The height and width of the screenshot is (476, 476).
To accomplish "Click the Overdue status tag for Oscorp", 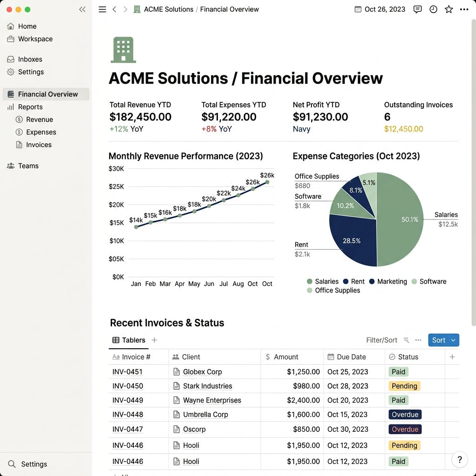I will point(405,429).
